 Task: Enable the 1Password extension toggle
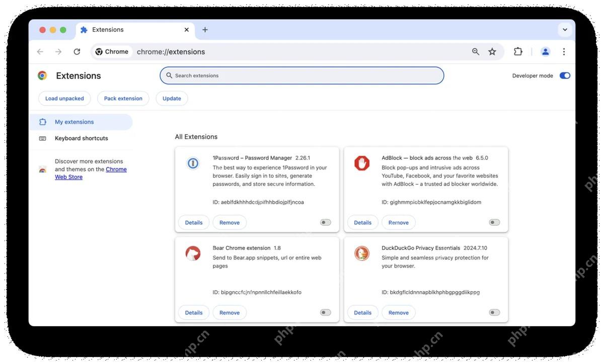click(x=326, y=222)
